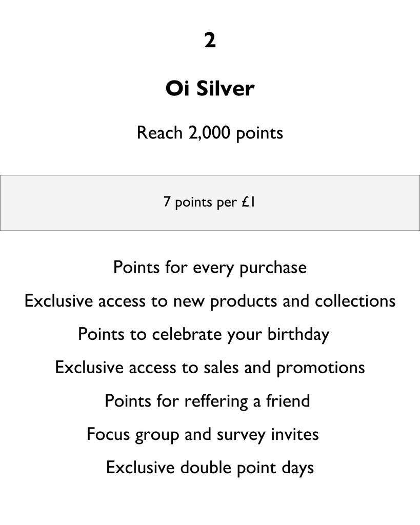
Task: Click the word promotions in benefits list
Action: (321, 368)
